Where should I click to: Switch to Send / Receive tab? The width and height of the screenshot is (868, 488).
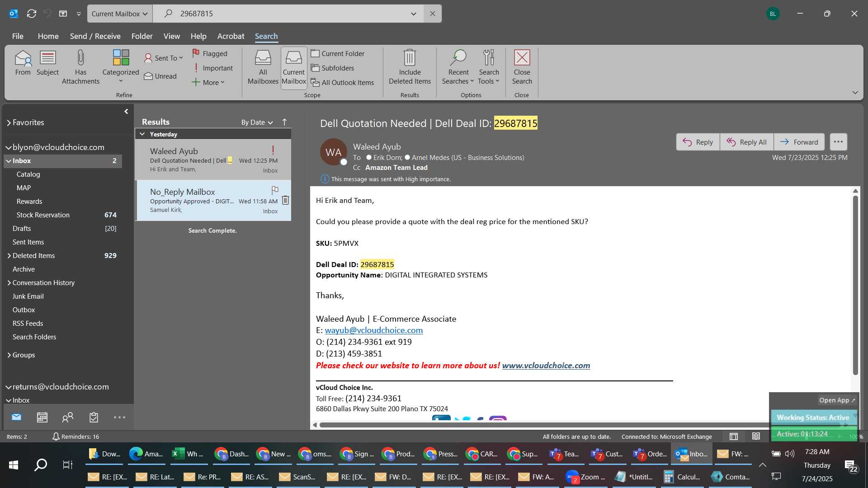[x=95, y=36]
